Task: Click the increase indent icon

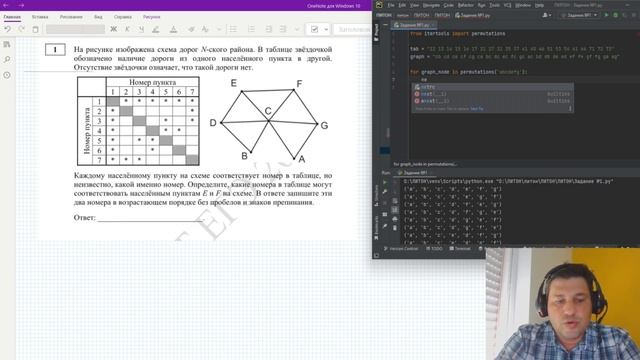Action: click(x=283, y=29)
